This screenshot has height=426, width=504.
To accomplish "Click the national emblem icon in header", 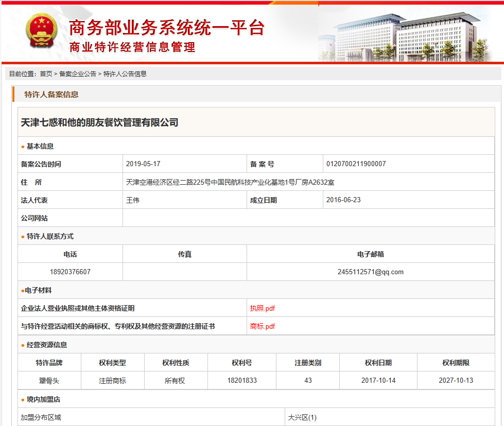I will tap(42, 31).
